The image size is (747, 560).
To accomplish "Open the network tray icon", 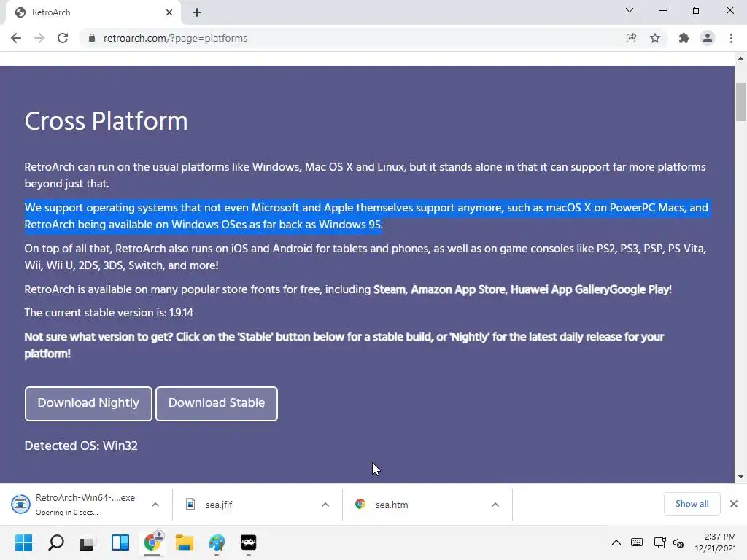I will (x=659, y=542).
